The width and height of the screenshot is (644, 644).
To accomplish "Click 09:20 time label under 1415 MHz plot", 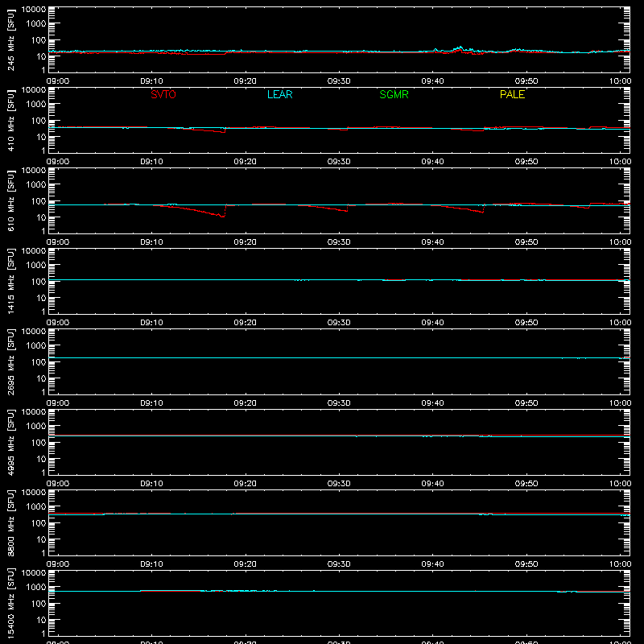I will click(x=246, y=323).
